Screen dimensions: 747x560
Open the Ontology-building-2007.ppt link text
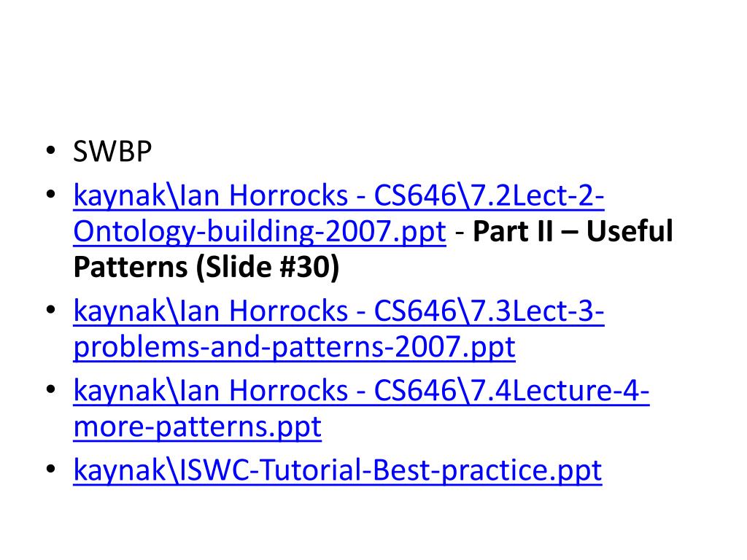260,231
